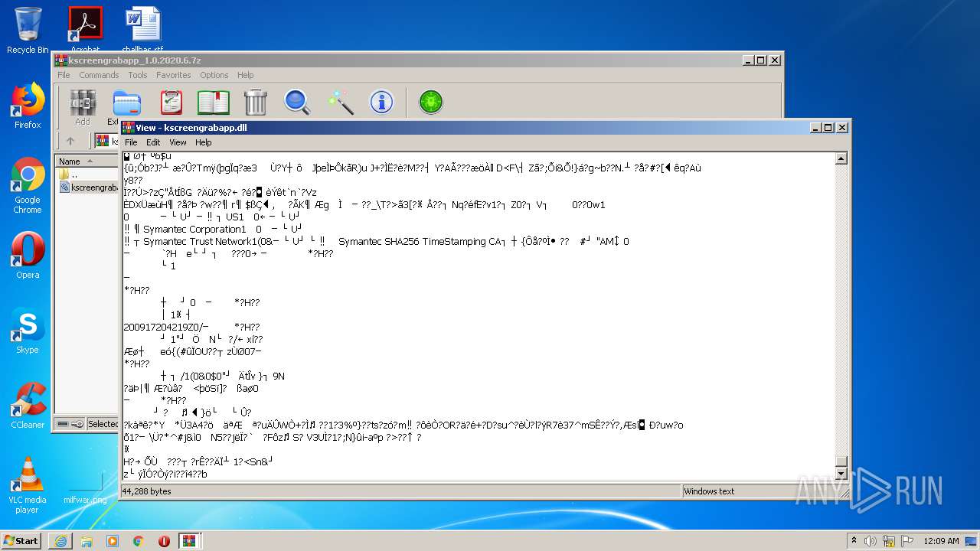Open the Firefox desktop icon
Screen dimensions: 980x551
pyautogui.click(x=28, y=106)
